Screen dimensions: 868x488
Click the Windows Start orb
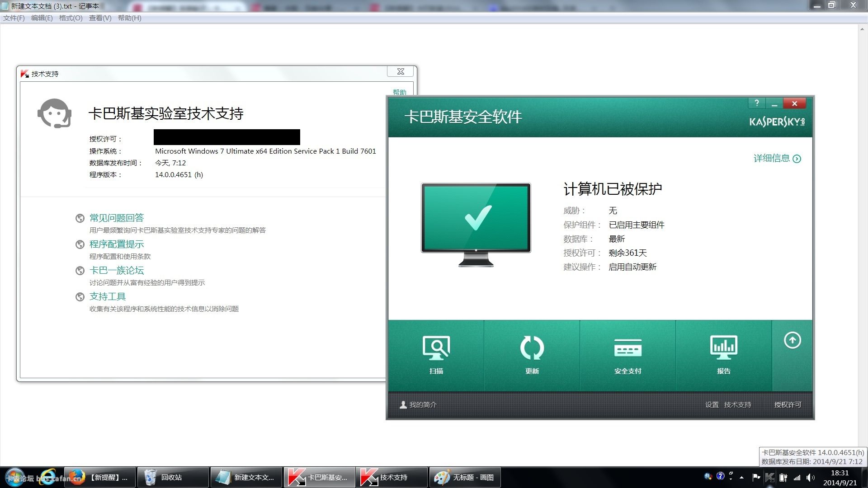click(x=15, y=477)
